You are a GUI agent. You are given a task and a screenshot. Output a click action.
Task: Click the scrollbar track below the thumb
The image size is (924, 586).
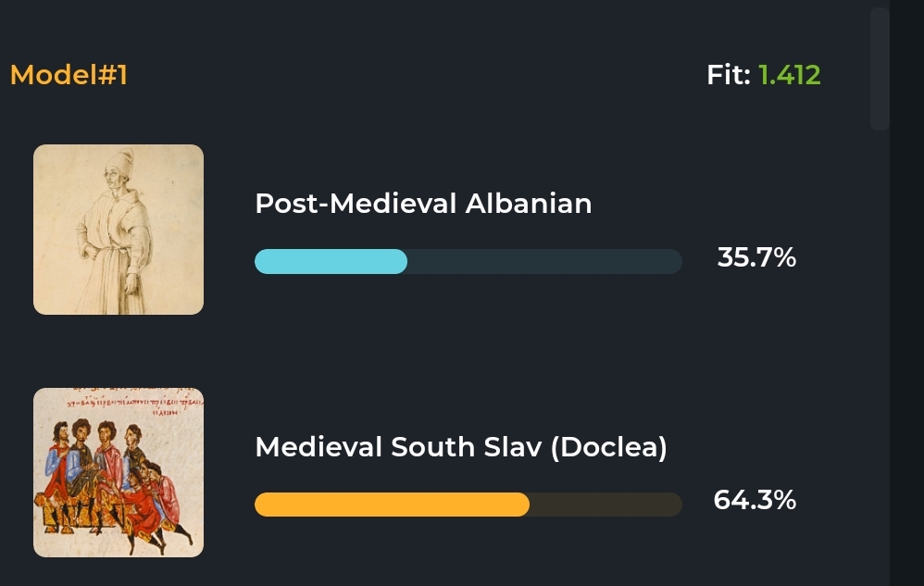(x=880, y=352)
